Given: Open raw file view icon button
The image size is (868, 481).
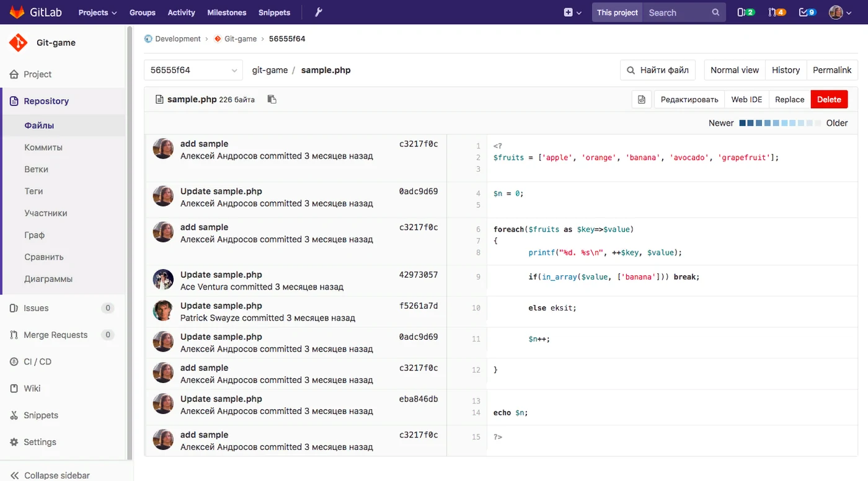Looking at the screenshot, I should click(x=642, y=100).
